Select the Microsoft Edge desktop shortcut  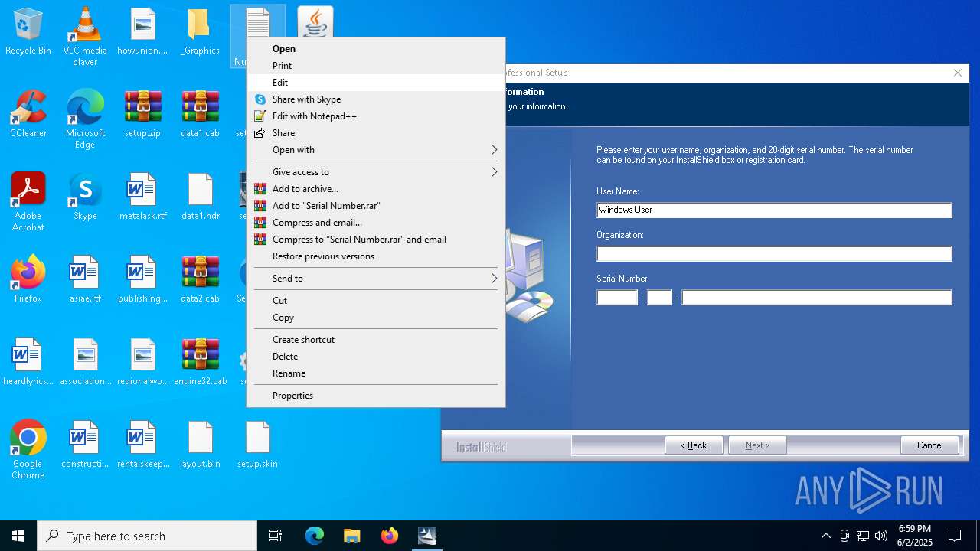85,119
